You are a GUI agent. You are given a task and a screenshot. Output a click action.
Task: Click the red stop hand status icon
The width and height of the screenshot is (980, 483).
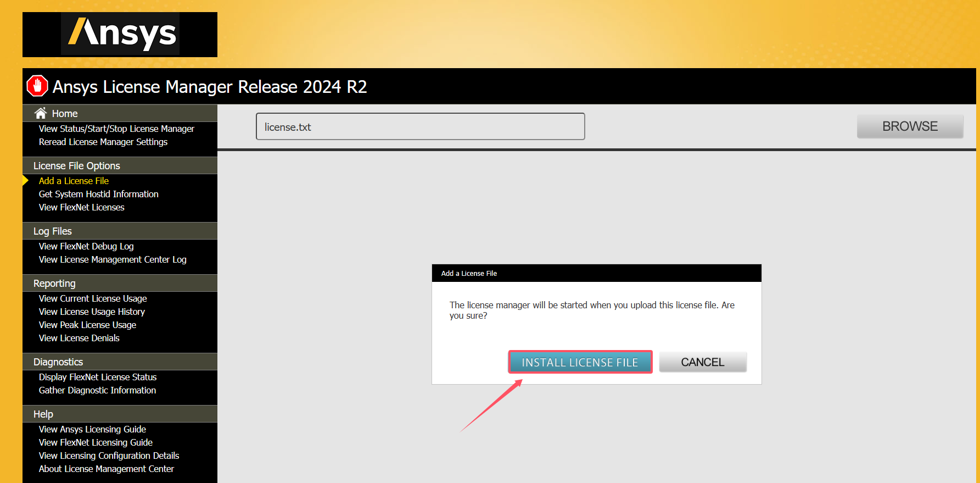click(x=37, y=86)
